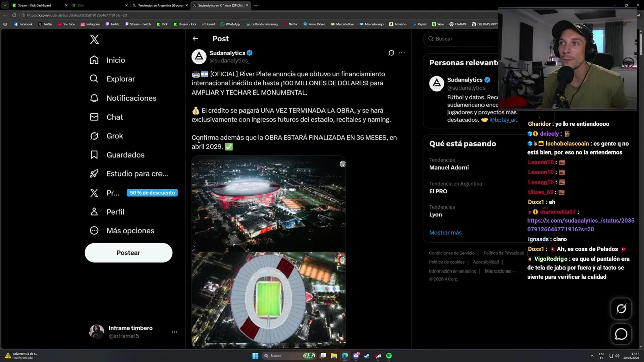Open Steam from the taskbar
The width and height of the screenshot is (644, 362).
pos(367,356)
